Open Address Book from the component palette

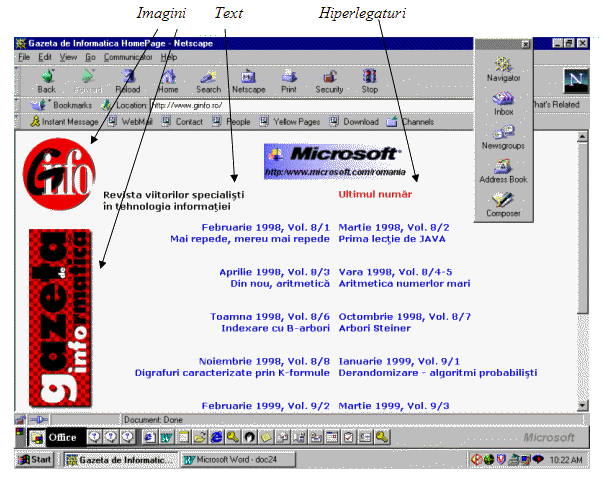[x=503, y=171]
